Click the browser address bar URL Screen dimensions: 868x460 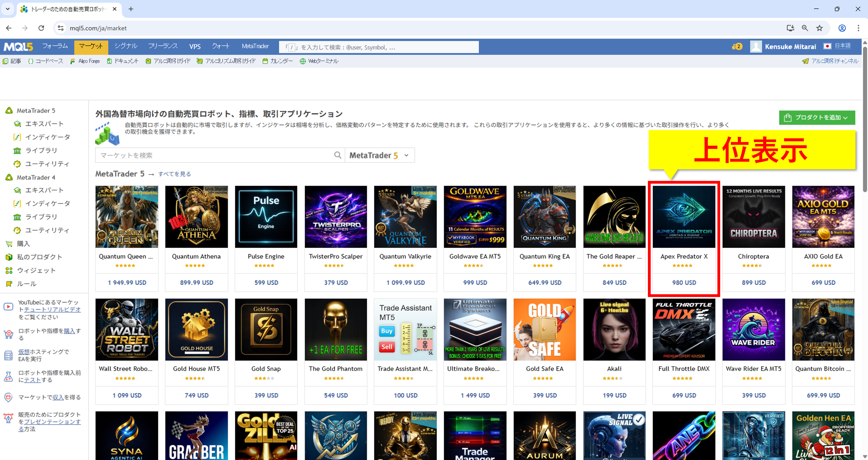(x=98, y=28)
